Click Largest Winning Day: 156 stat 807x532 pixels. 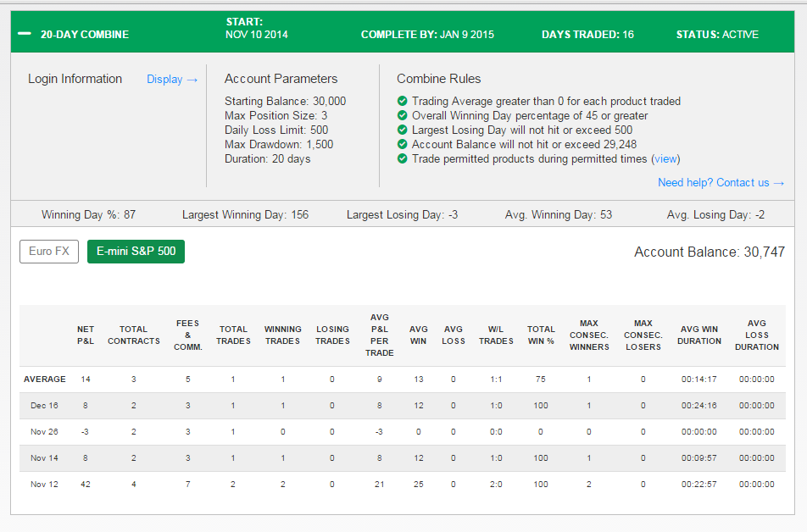tap(246, 214)
